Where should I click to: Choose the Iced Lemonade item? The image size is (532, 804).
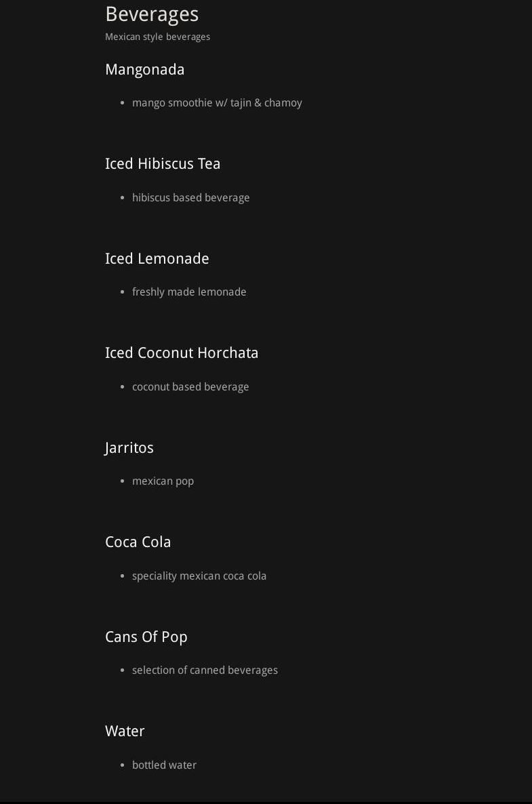pyautogui.click(x=157, y=258)
